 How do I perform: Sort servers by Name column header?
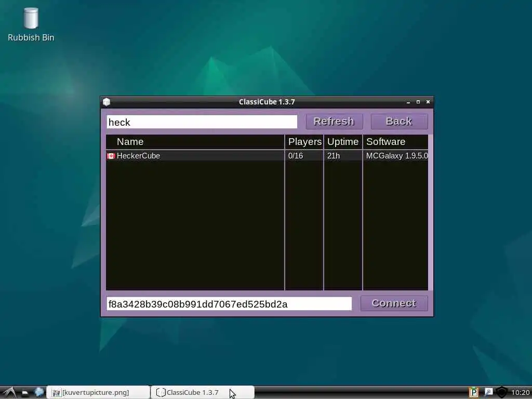pos(195,142)
